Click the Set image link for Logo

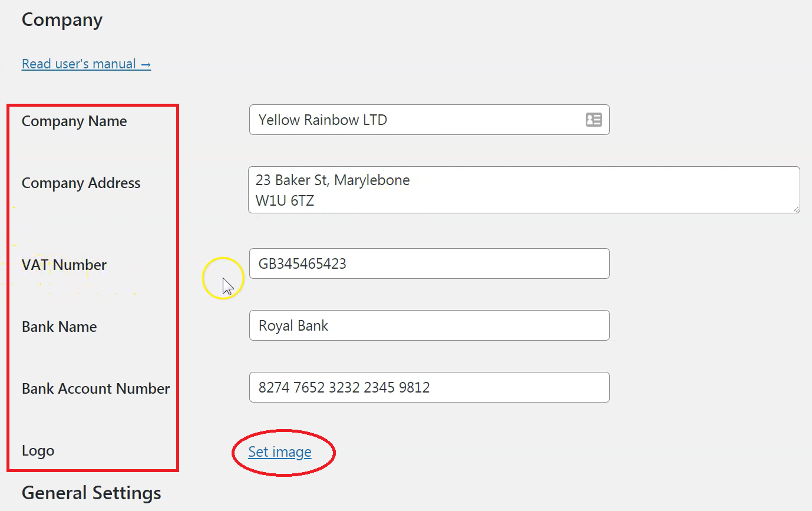pyautogui.click(x=280, y=452)
